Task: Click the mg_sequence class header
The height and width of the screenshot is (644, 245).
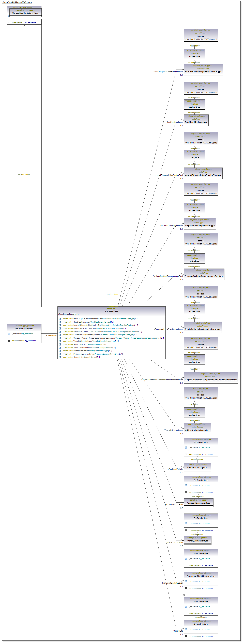Action: pos(111,311)
